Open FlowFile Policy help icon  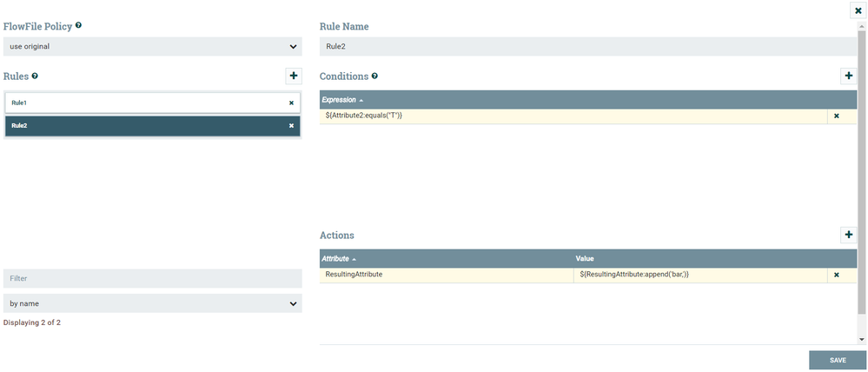click(x=79, y=26)
